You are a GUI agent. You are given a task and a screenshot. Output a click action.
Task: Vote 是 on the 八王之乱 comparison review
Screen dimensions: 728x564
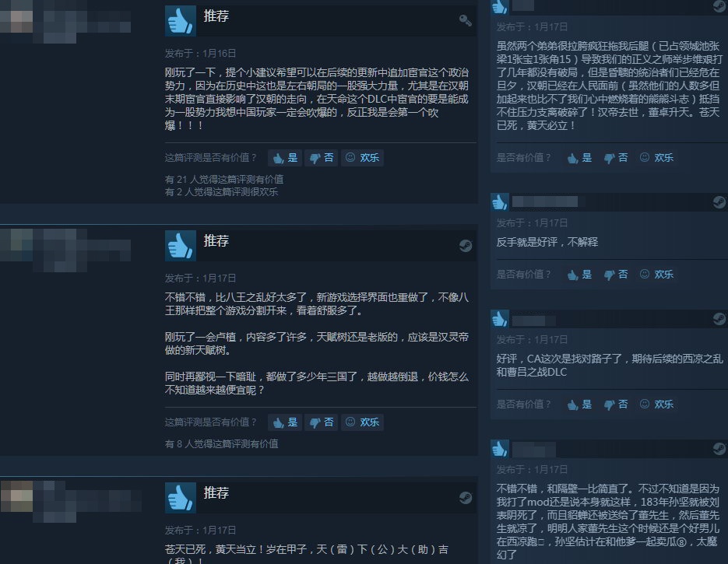[285, 422]
